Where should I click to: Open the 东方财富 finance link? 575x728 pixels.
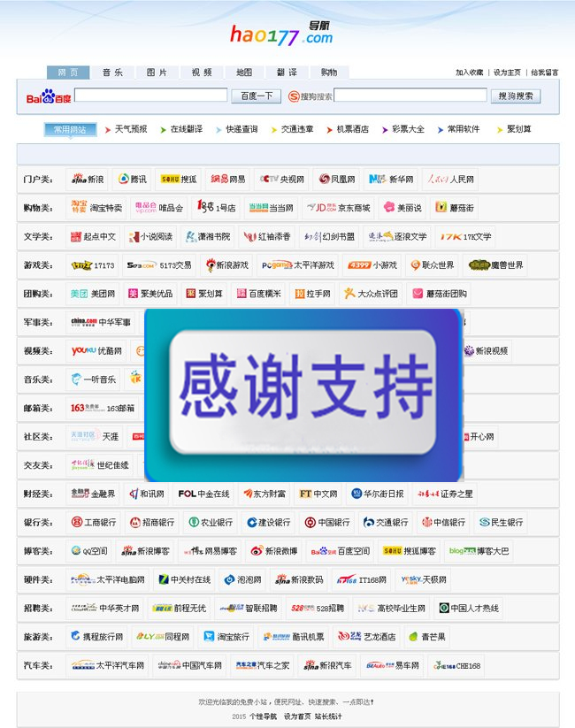point(264,494)
